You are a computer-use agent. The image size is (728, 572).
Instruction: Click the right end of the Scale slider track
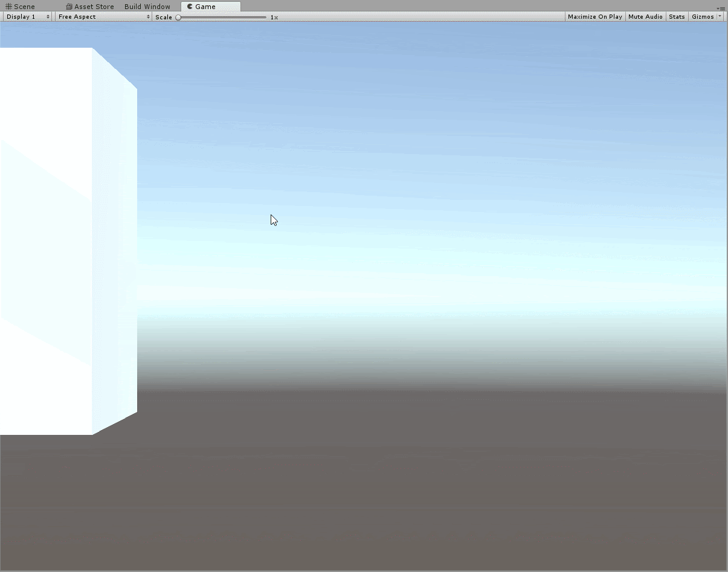pyautogui.click(x=265, y=18)
